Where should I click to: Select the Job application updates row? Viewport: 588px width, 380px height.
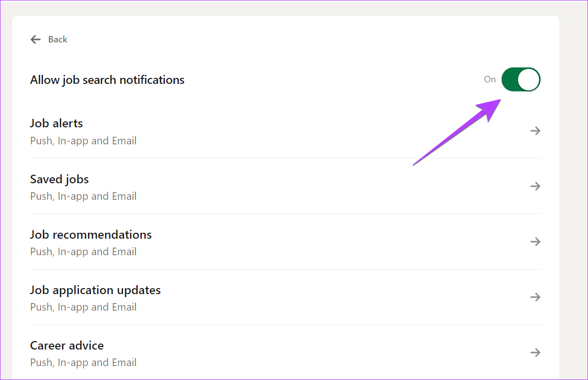pyautogui.click(x=95, y=290)
